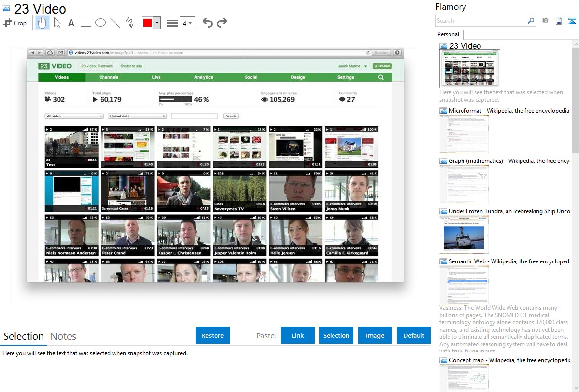
Task: Click the camera capture snapshot icon
Action: (545, 21)
